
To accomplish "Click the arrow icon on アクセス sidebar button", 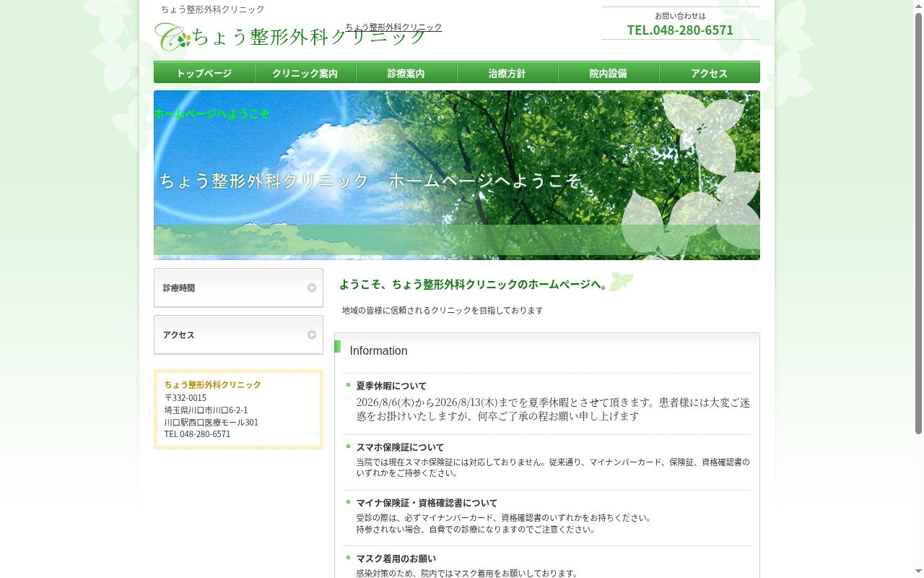I will (x=312, y=335).
